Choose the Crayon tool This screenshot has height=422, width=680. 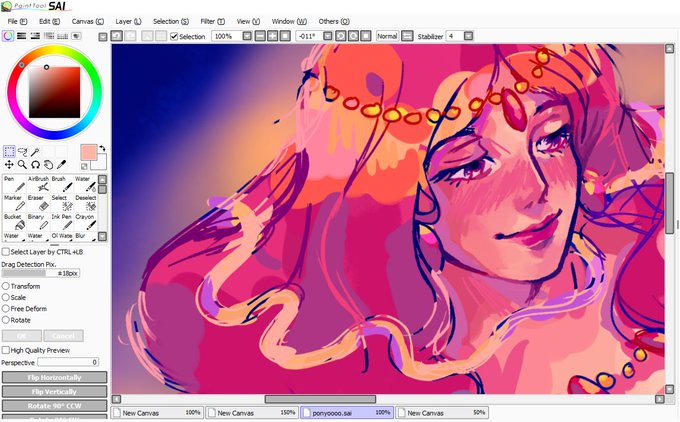86,222
